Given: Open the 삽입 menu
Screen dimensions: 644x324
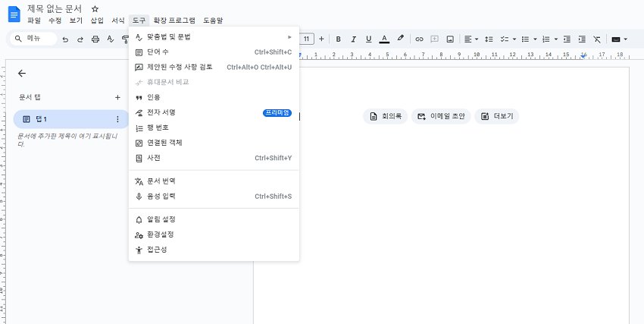Looking at the screenshot, I should pos(97,20).
